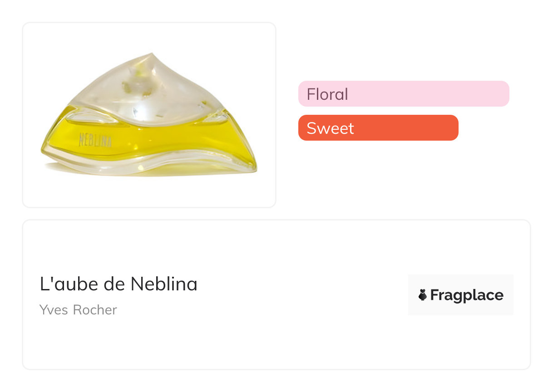Click the letter F of Fragplace

(434, 295)
